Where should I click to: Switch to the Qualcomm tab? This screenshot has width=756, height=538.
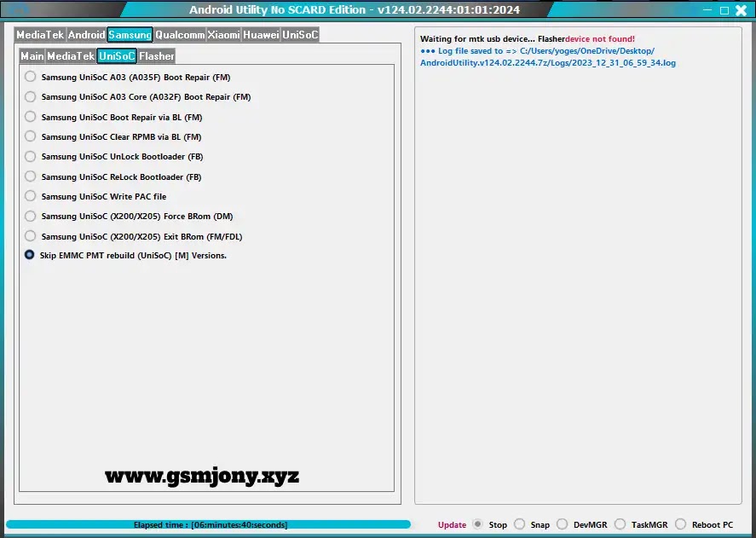coord(180,35)
